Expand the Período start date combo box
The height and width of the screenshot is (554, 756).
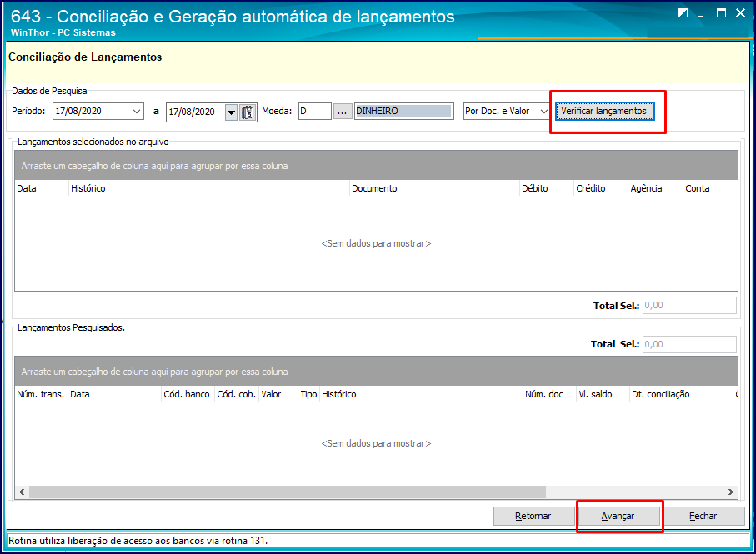click(137, 112)
